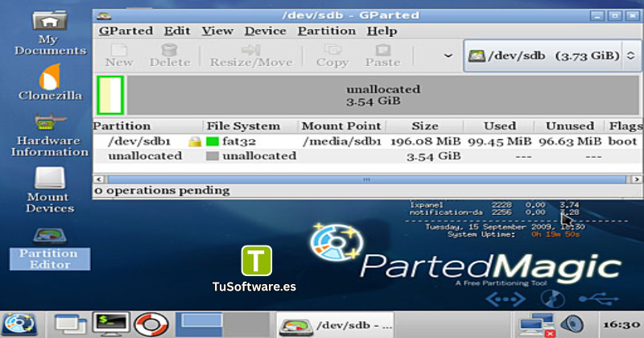Open the Help menu
644x338 pixels.
pos(382,31)
